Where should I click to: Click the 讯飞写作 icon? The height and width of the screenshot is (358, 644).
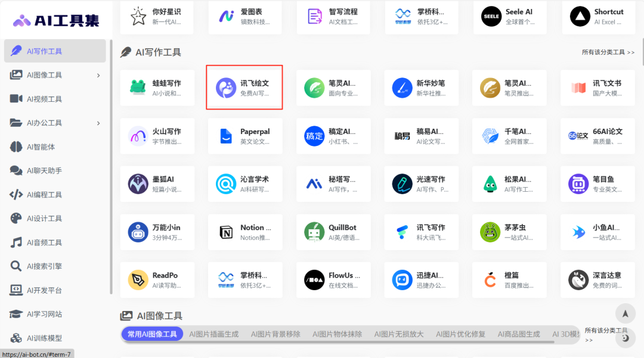[x=402, y=232]
